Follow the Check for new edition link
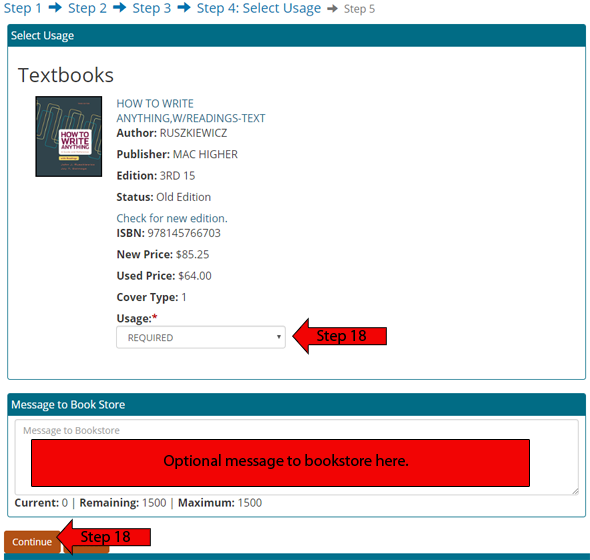The width and height of the screenshot is (590, 560). pos(172,218)
